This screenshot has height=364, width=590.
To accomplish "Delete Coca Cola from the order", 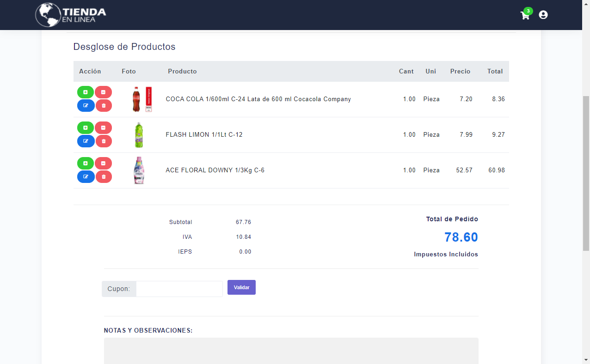I will tap(103, 106).
